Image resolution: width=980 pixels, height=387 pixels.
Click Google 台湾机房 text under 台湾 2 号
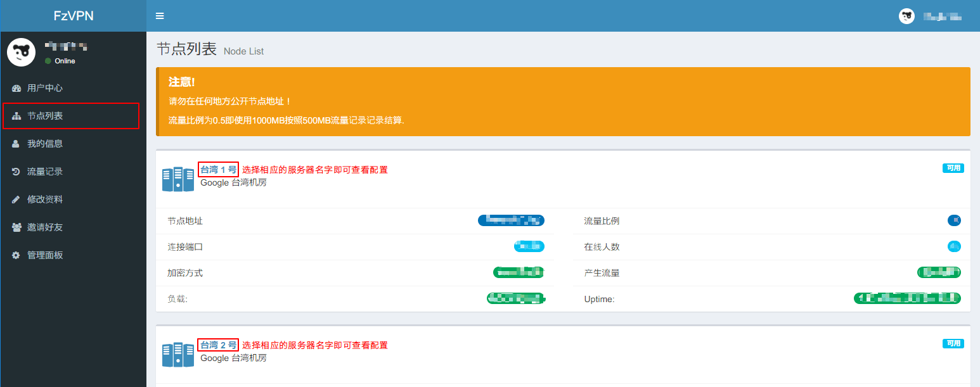point(233,358)
